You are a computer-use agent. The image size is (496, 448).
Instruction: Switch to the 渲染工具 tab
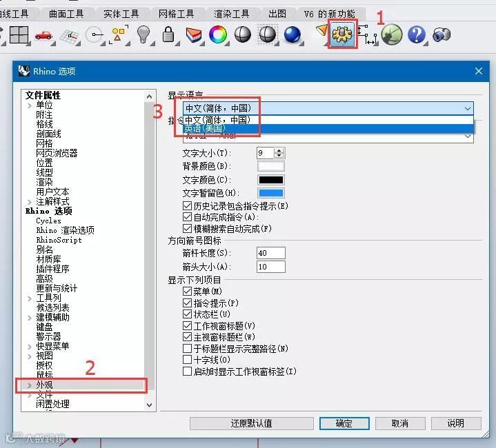click(x=231, y=14)
